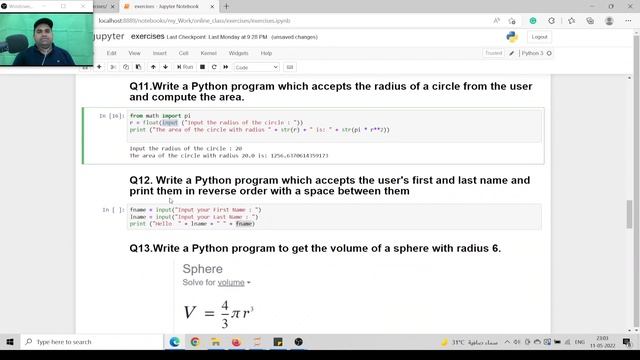Rename the notebook via exercises title
Viewport: 640px width, 360px height.
coord(147,36)
